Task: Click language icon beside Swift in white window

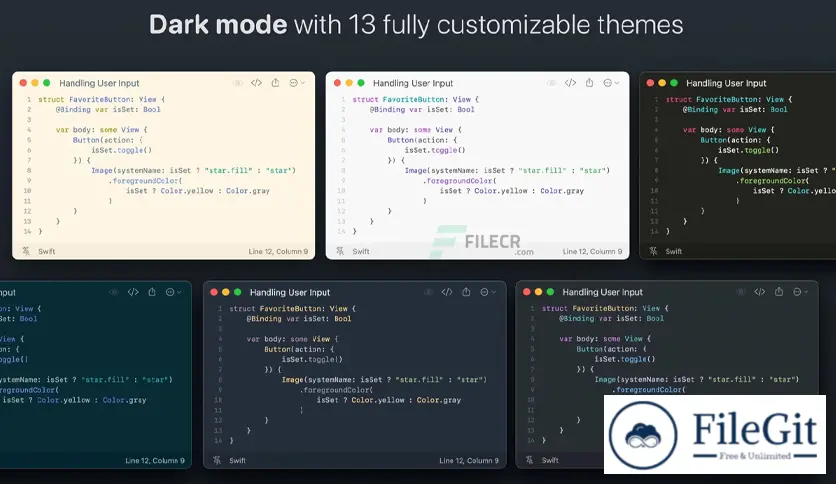Action: click(x=340, y=251)
